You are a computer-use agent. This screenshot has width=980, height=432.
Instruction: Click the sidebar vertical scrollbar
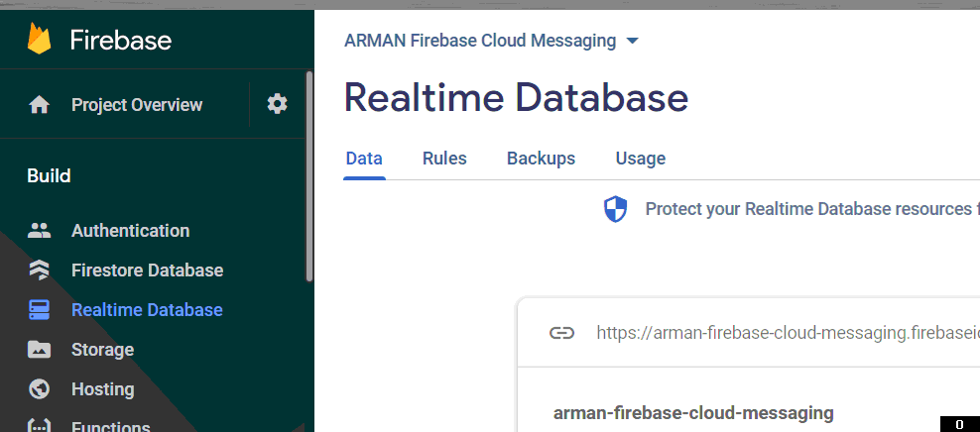coord(309,176)
